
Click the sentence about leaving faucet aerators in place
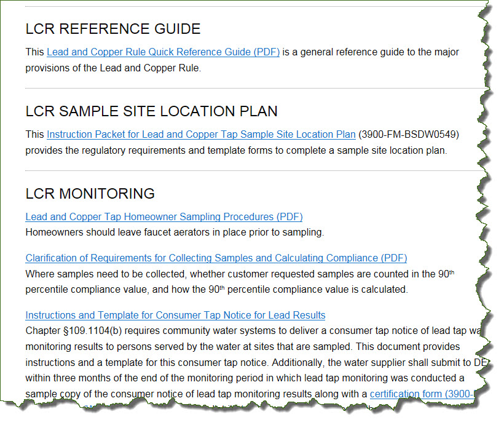pos(174,232)
